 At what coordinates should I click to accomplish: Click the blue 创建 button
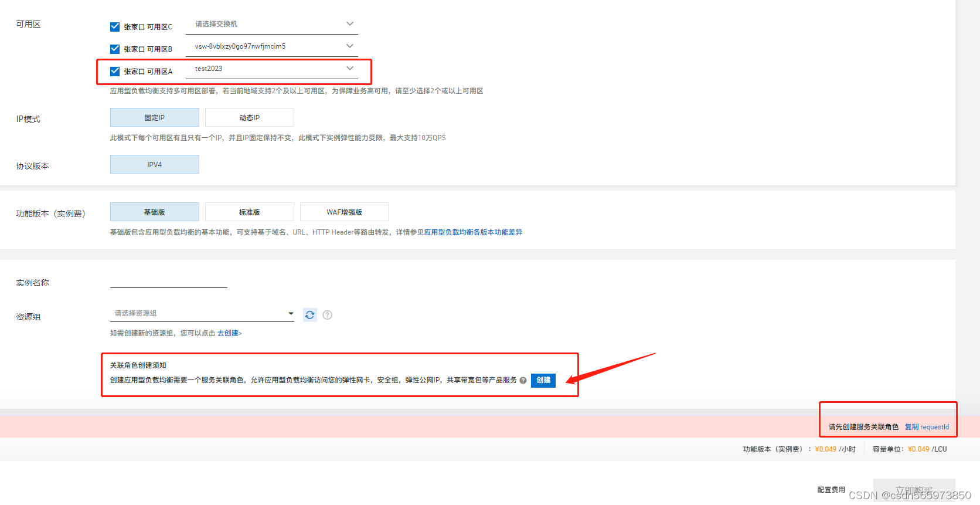543,380
